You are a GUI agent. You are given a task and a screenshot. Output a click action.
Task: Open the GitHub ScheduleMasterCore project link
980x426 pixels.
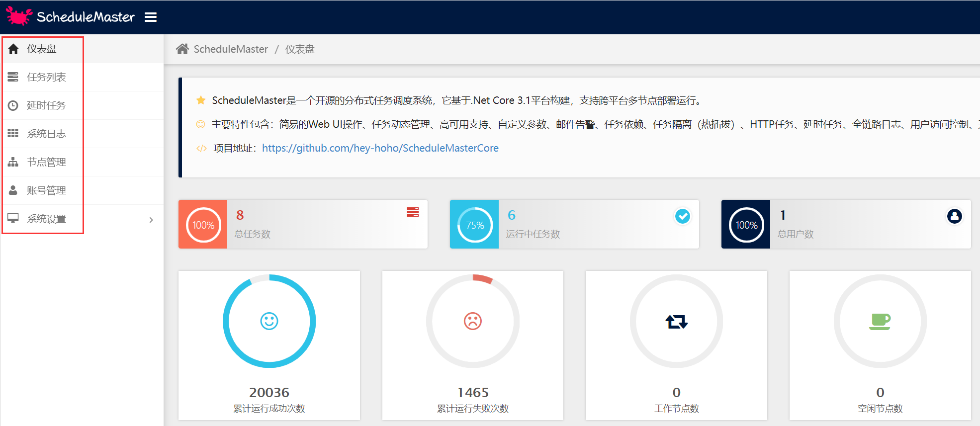pos(380,148)
